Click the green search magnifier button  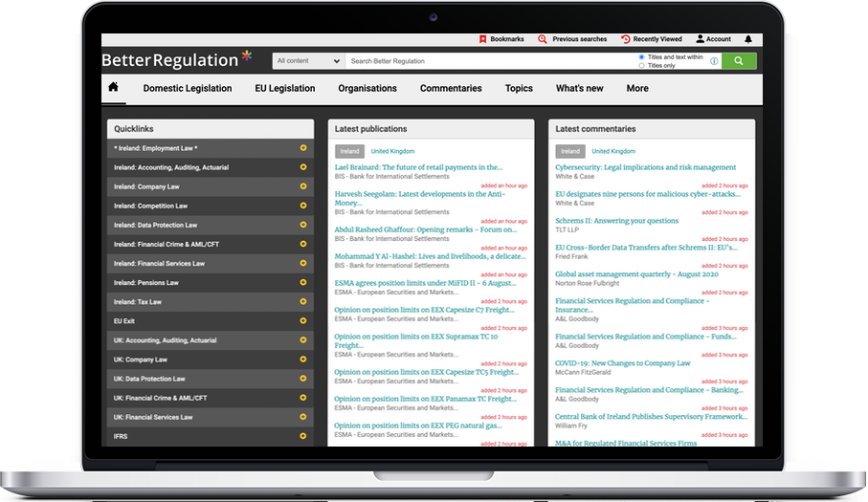(x=738, y=61)
